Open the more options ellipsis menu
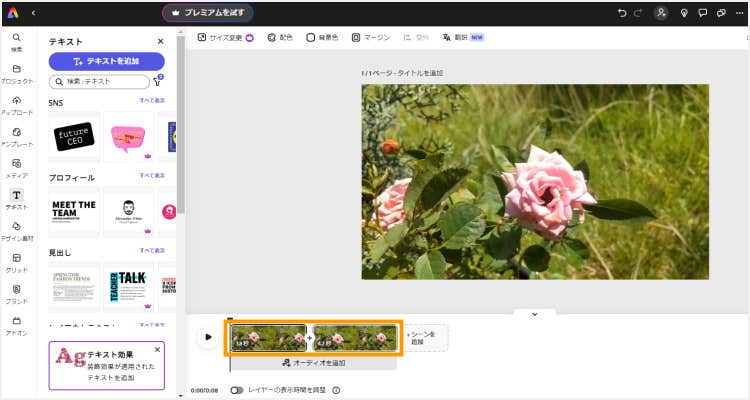Viewport: 750px width, 400px height. tap(739, 13)
